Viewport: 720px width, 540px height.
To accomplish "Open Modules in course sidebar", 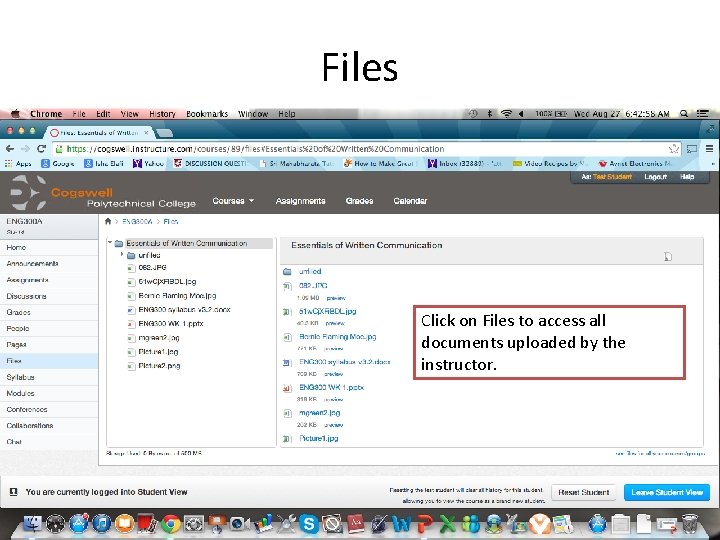I will coord(49,393).
